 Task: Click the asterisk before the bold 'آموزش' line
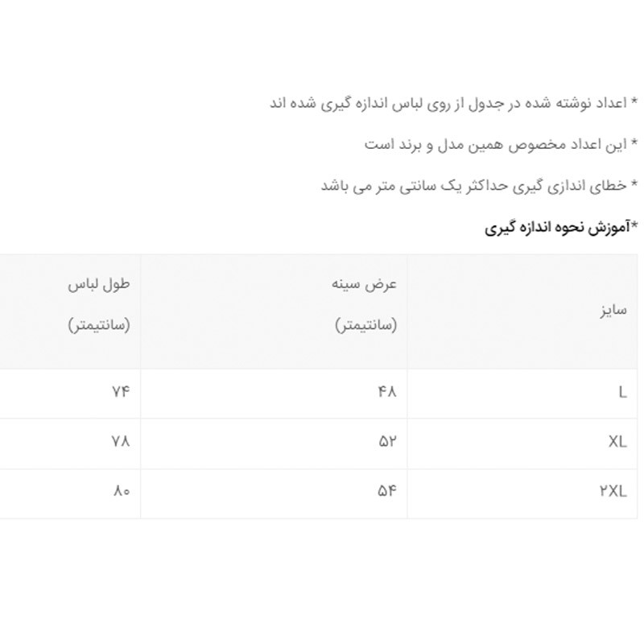coord(634,225)
